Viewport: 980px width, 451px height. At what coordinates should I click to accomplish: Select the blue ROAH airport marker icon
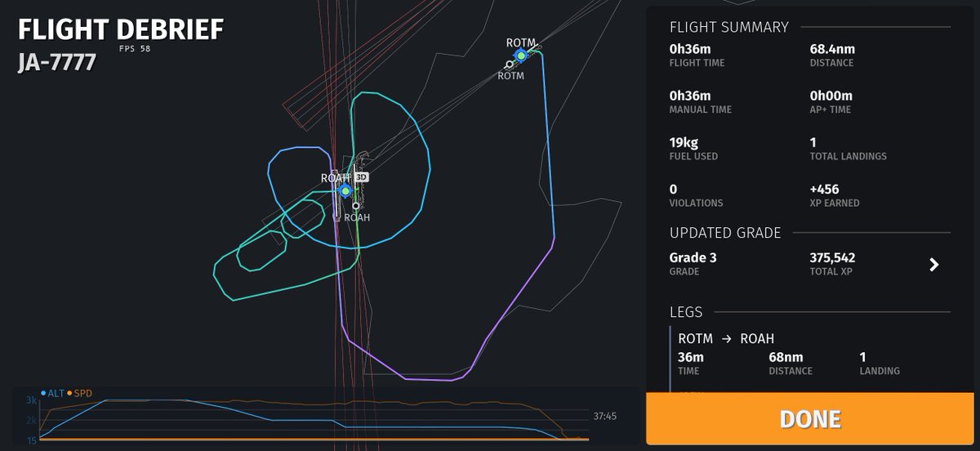[345, 191]
